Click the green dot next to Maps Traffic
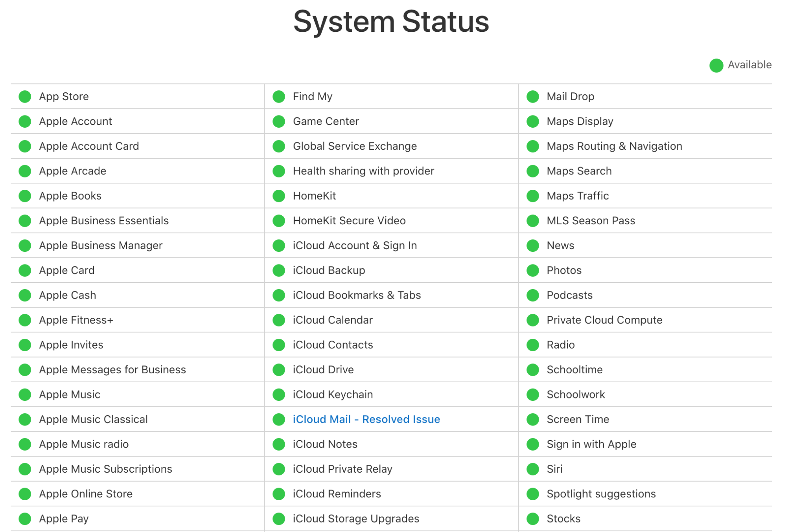786x532 pixels. coord(532,196)
